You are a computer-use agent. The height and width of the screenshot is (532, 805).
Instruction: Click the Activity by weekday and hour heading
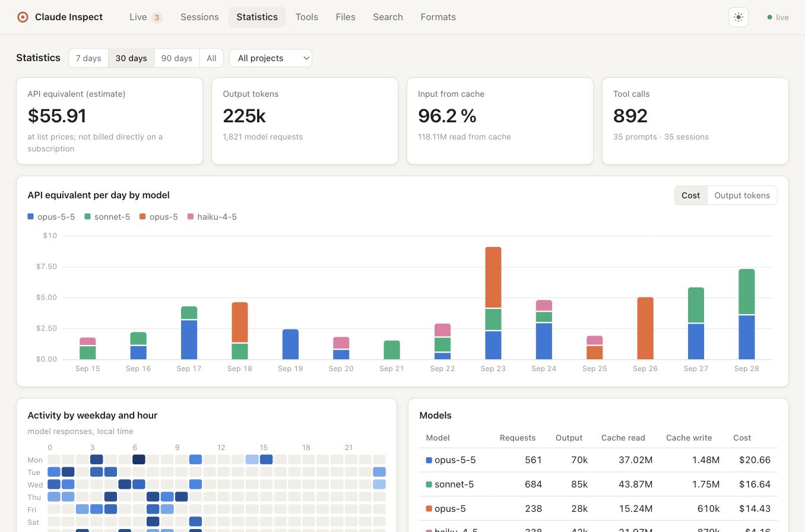coord(92,416)
